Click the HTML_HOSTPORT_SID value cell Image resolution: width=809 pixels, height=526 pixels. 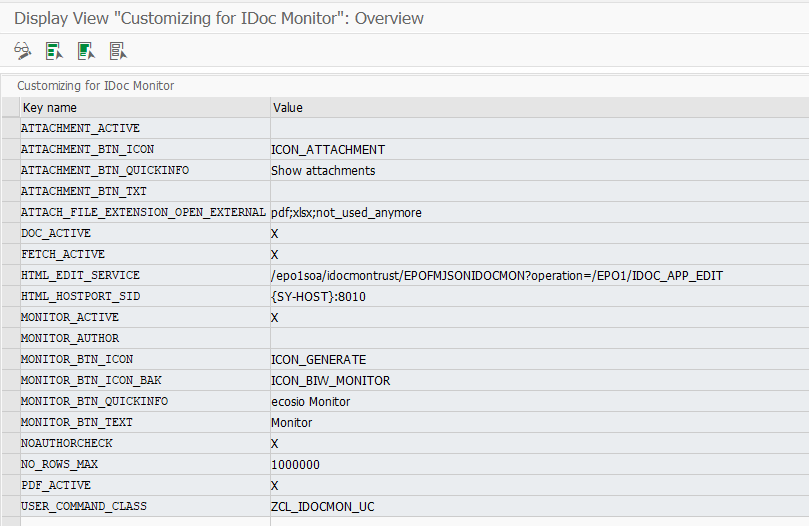(540, 297)
